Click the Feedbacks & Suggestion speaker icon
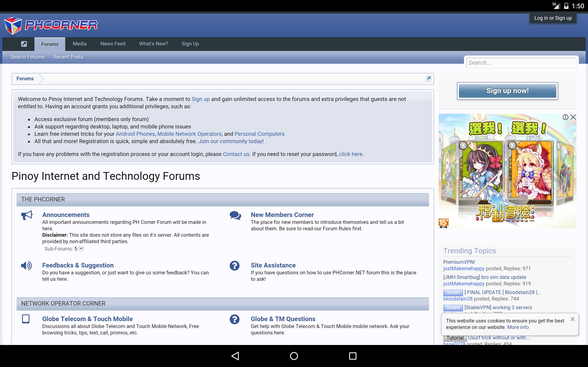This screenshot has width=588, height=367. (x=27, y=266)
